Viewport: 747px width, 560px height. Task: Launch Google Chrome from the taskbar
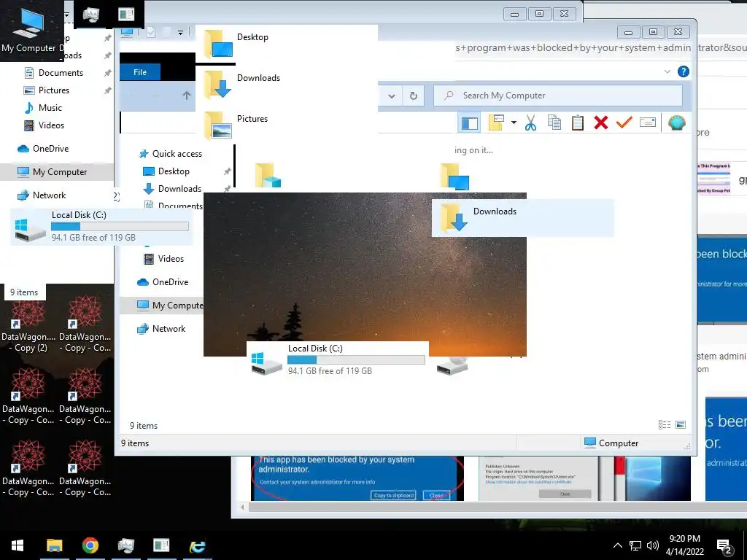(x=90, y=545)
